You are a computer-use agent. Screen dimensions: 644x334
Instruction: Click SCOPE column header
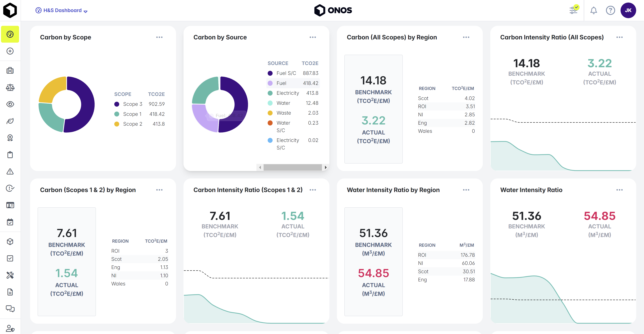click(x=122, y=94)
